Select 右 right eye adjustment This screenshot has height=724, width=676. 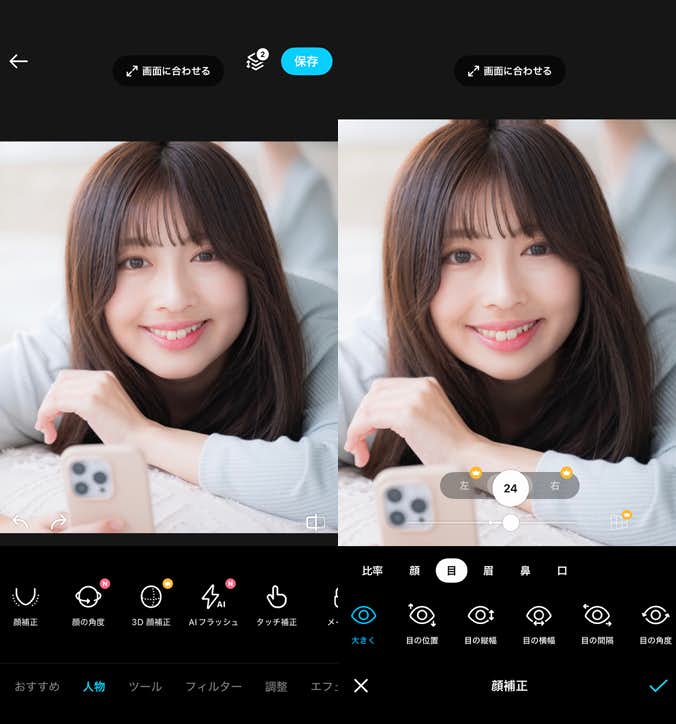coord(555,486)
